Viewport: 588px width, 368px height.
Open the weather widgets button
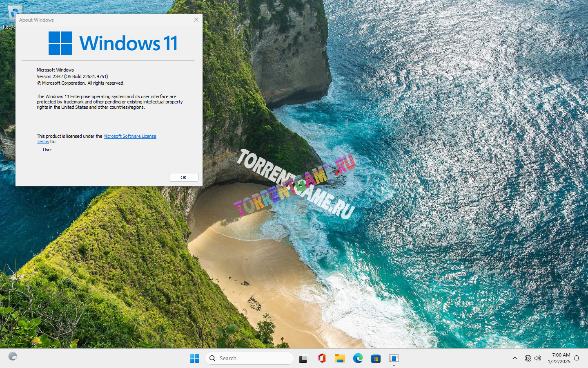pos(13,357)
